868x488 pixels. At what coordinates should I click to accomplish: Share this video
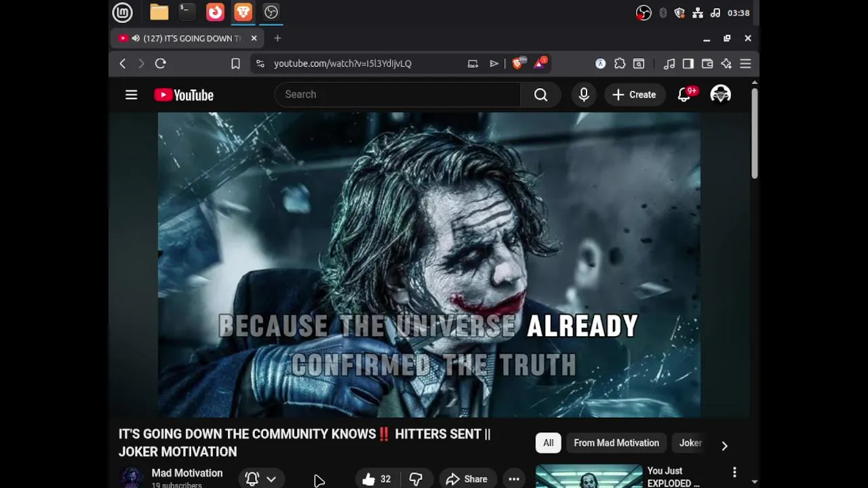(x=467, y=479)
